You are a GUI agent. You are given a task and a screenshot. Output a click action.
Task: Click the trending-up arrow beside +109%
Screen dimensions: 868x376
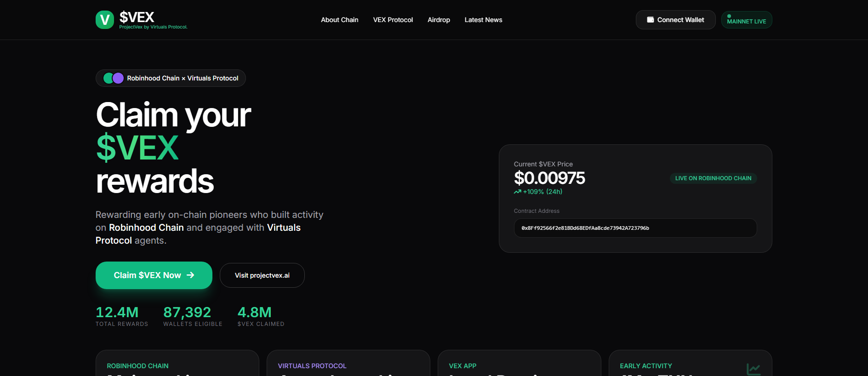pyautogui.click(x=518, y=192)
